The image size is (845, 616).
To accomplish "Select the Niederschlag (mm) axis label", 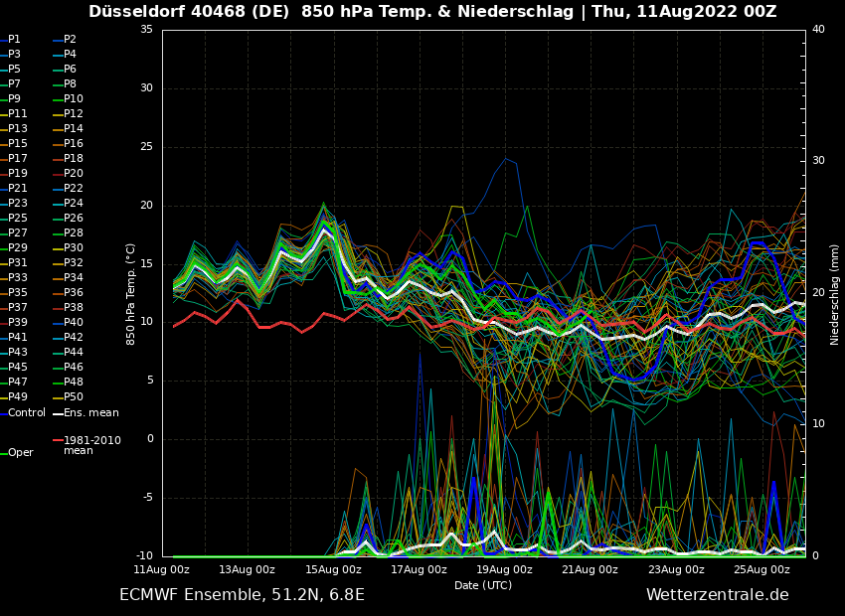I will (835, 294).
